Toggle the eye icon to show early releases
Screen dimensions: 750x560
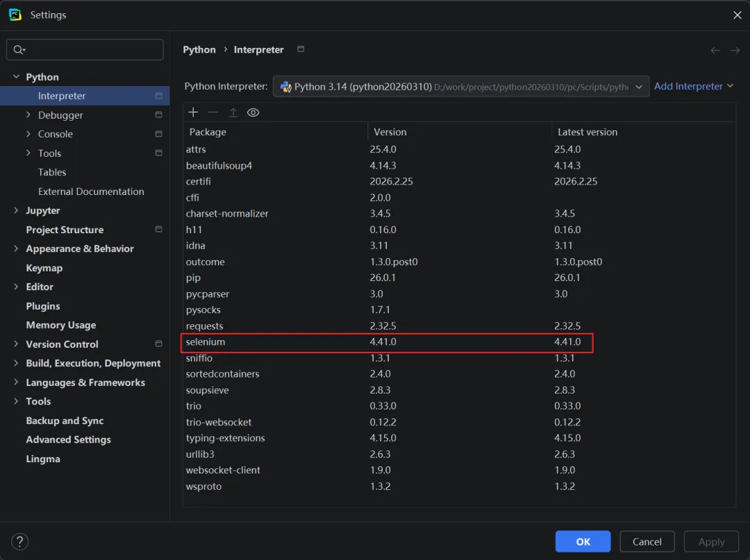coord(253,112)
